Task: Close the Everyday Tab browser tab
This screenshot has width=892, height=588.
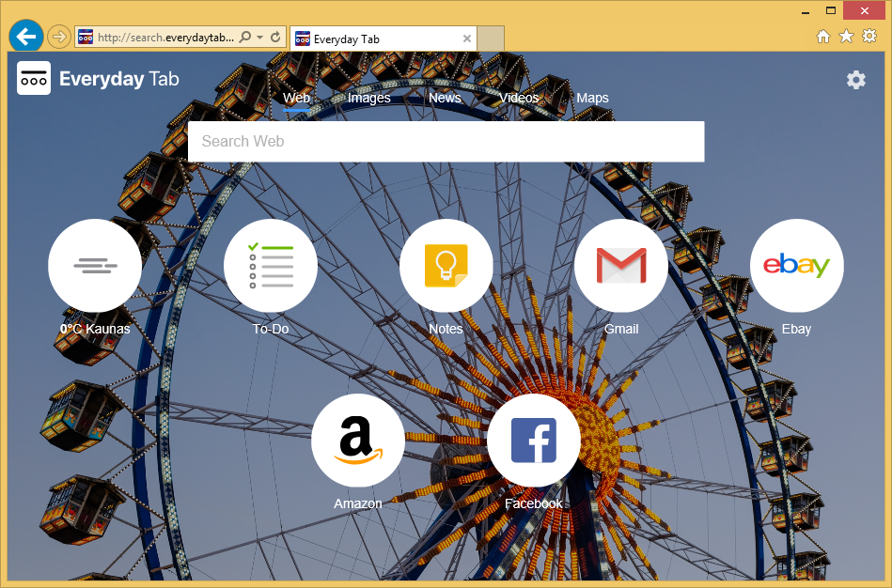Action: (x=467, y=39)
